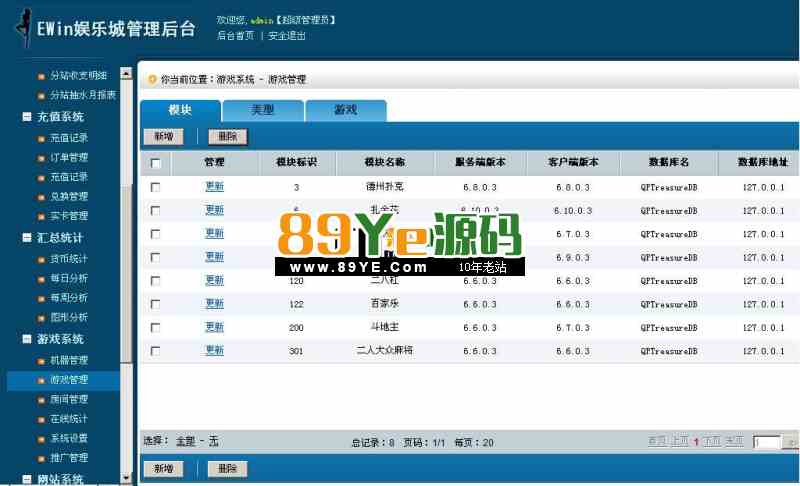800x486 pixels.
Task: Click the 模块名称 column header
Action: tap(385, 163)
